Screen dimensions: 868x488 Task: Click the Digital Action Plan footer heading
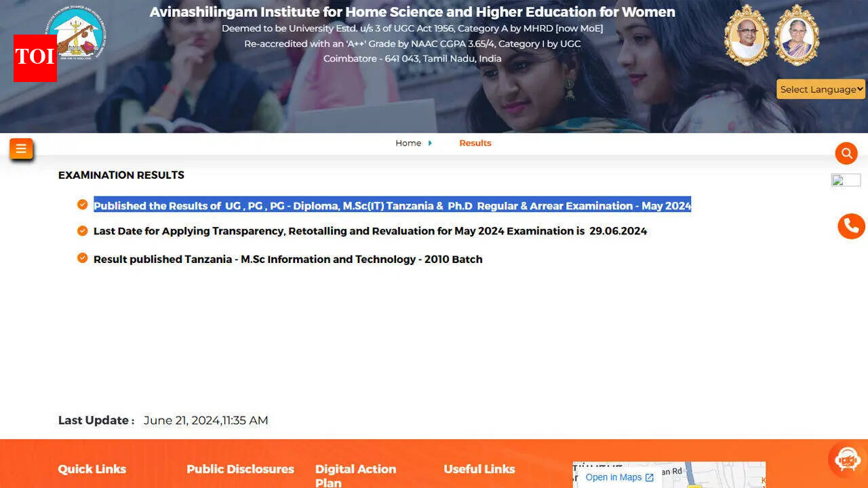[355, 476]
